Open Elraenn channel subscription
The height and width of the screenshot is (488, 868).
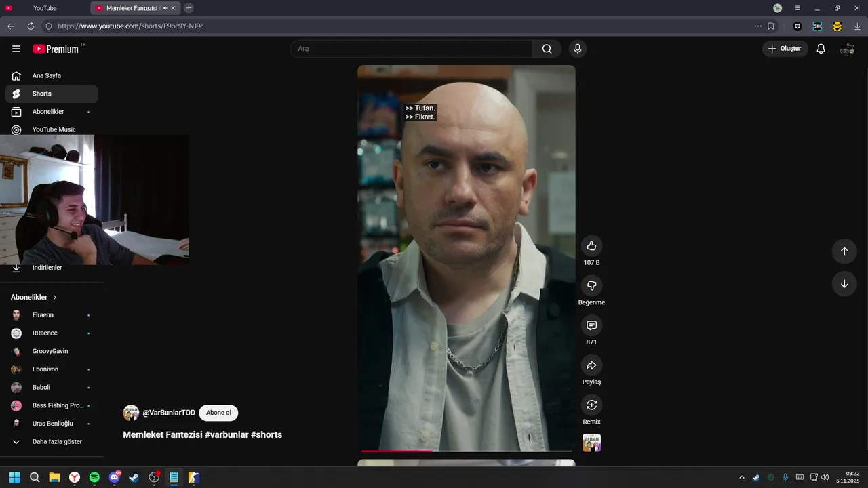(x=52, y=315)
